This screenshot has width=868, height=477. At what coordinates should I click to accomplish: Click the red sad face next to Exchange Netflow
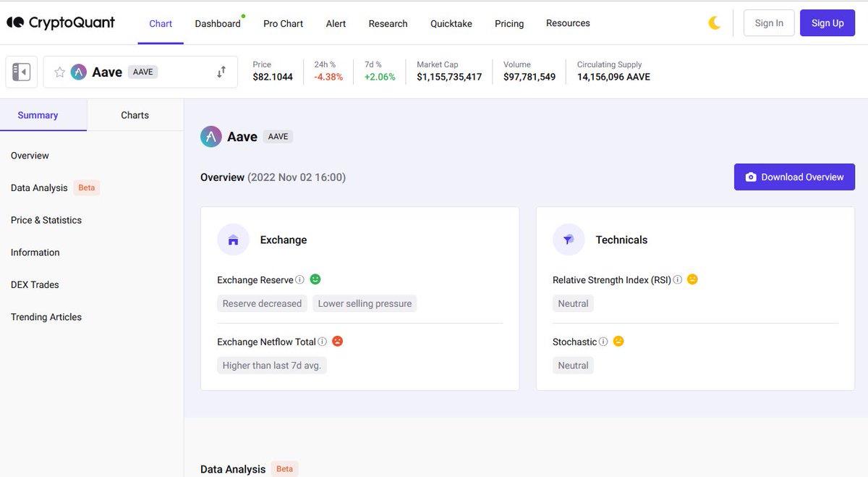337,341
